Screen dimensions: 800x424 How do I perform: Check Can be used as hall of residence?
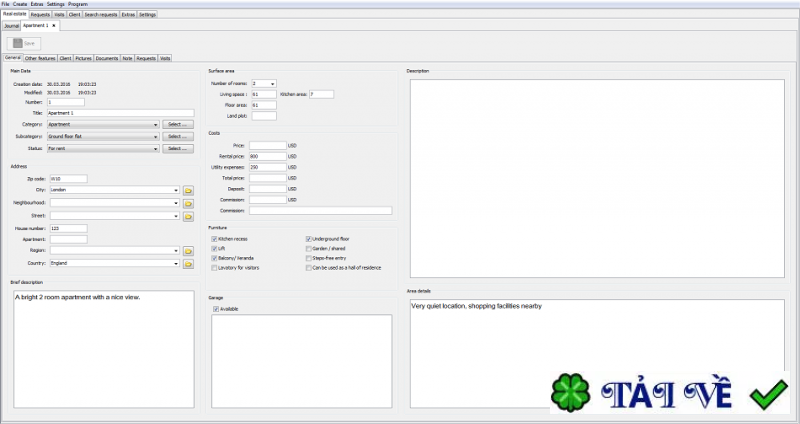click(x=309, y=268)
